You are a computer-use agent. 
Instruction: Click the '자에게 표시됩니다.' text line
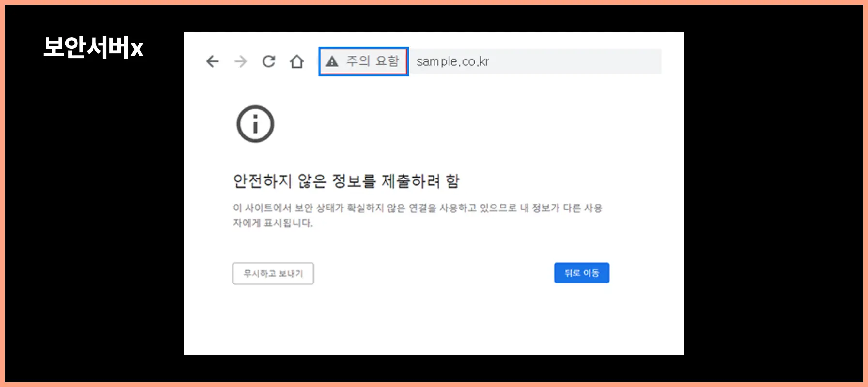(x=273, y=223)
